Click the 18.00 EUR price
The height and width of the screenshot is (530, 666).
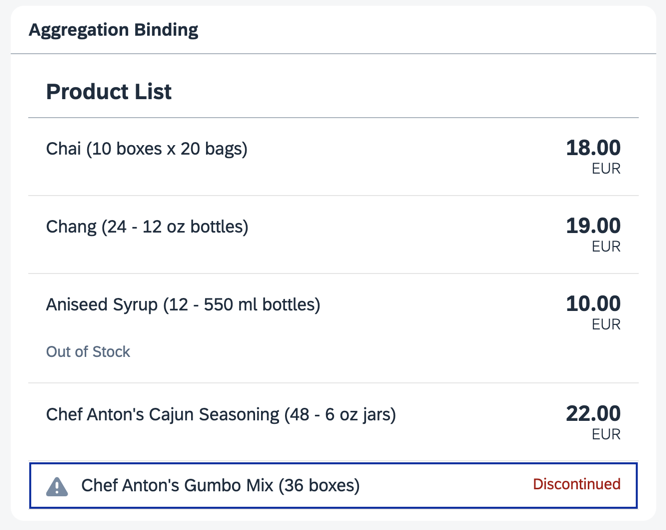tap(593, 149)
